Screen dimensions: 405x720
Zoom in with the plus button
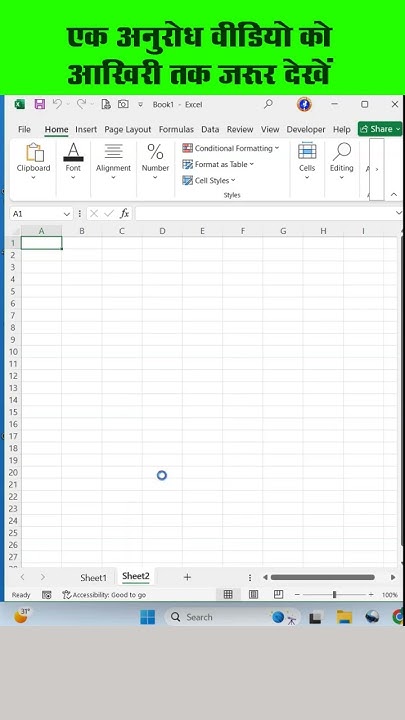(371, 595)
